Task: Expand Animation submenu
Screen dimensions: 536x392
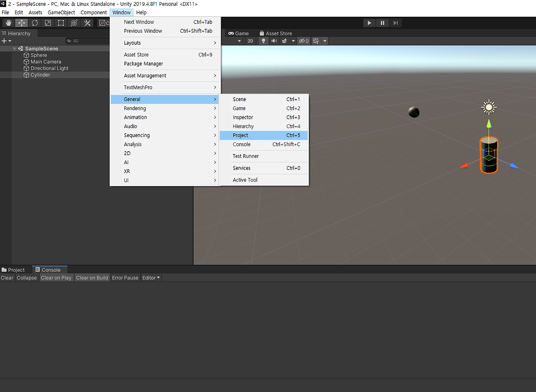Action: pyautogui.click(x=165, y=117)
